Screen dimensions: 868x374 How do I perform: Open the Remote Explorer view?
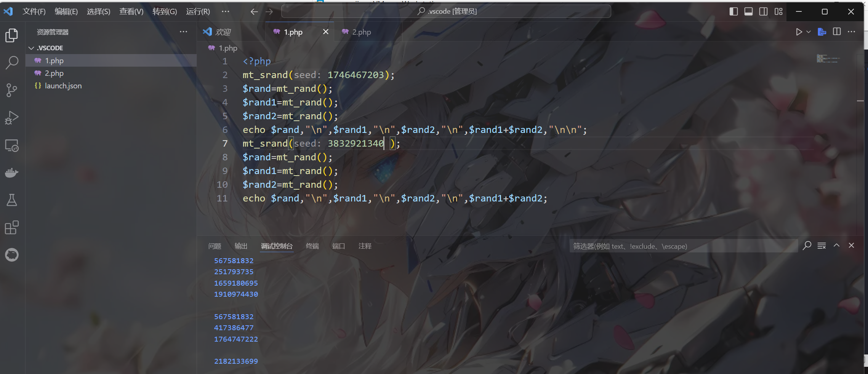tap(11, 145)
